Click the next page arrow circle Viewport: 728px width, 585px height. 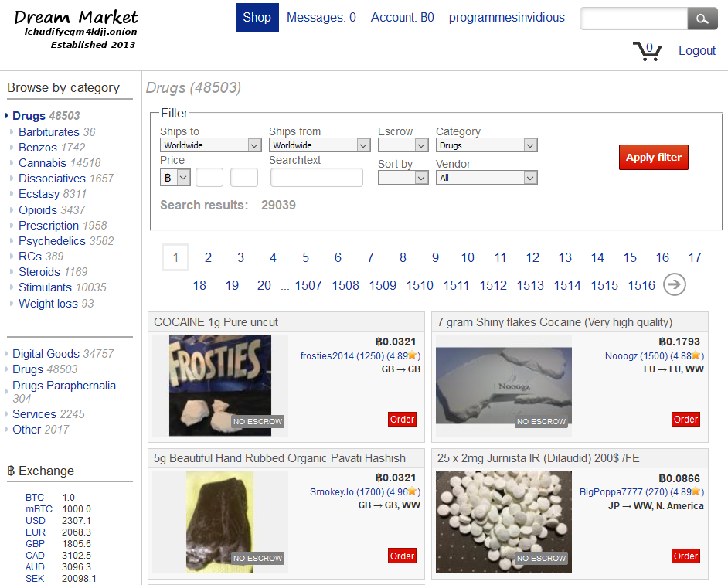pyautogui.click(x=675, y=285)
